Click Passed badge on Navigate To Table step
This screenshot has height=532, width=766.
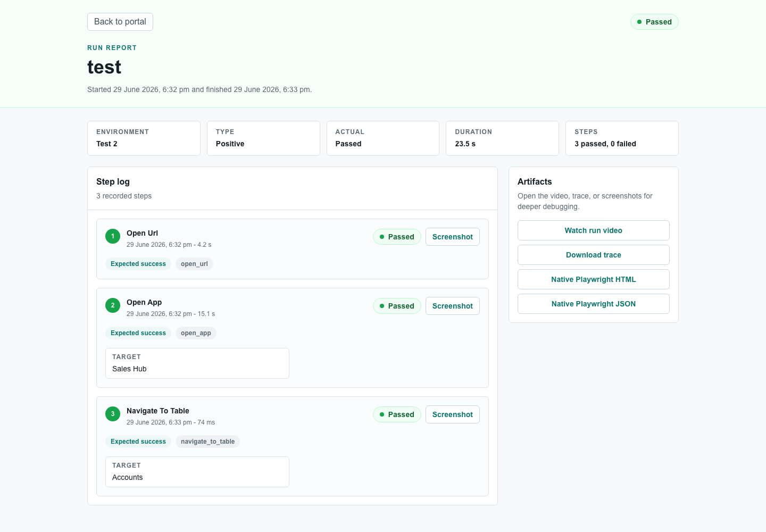click(397, 414)
